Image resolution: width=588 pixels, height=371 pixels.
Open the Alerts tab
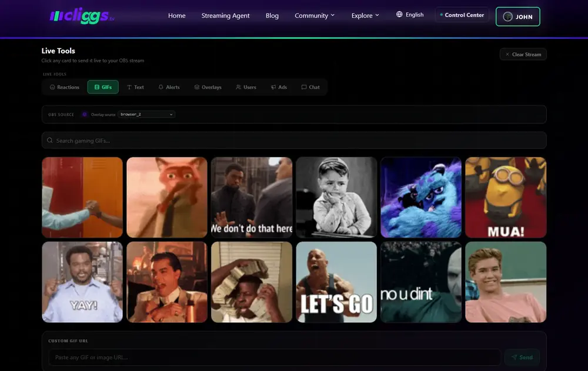pyautogui.click(x=169, y=87)
